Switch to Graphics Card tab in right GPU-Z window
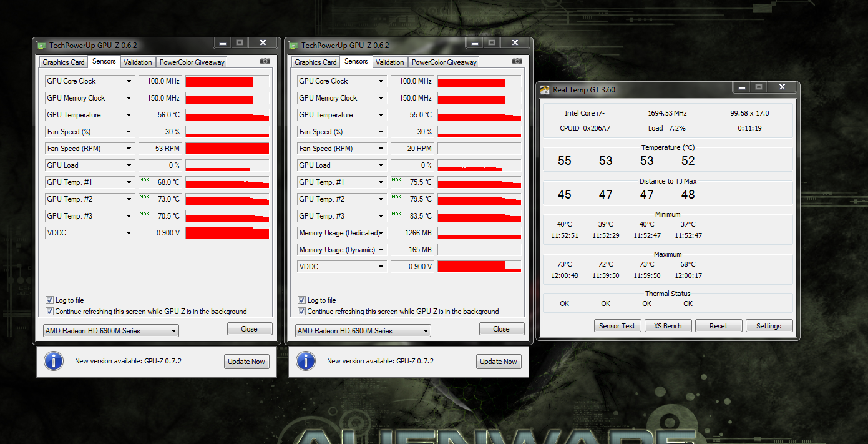Screen dimensions: 868x444 (316, 62)
